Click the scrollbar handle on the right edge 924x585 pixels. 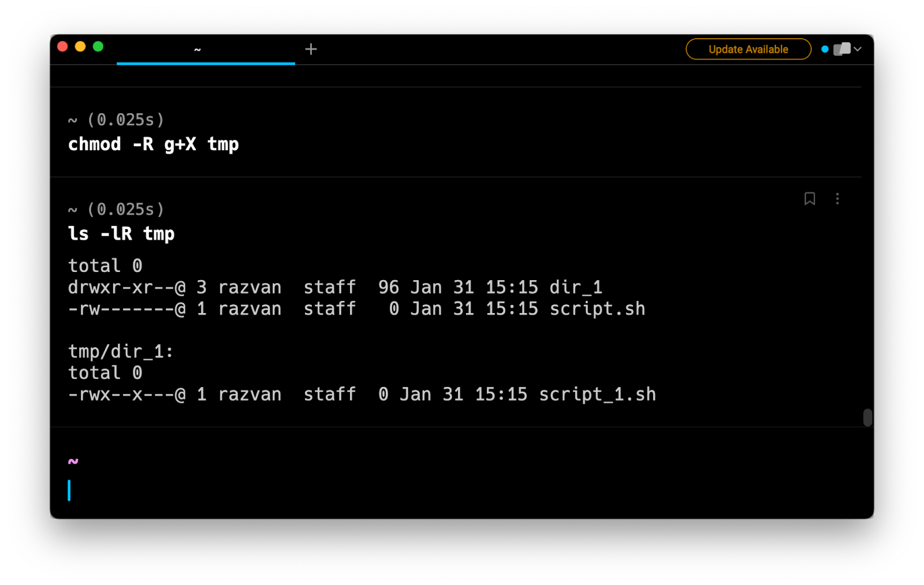(867, 417)
